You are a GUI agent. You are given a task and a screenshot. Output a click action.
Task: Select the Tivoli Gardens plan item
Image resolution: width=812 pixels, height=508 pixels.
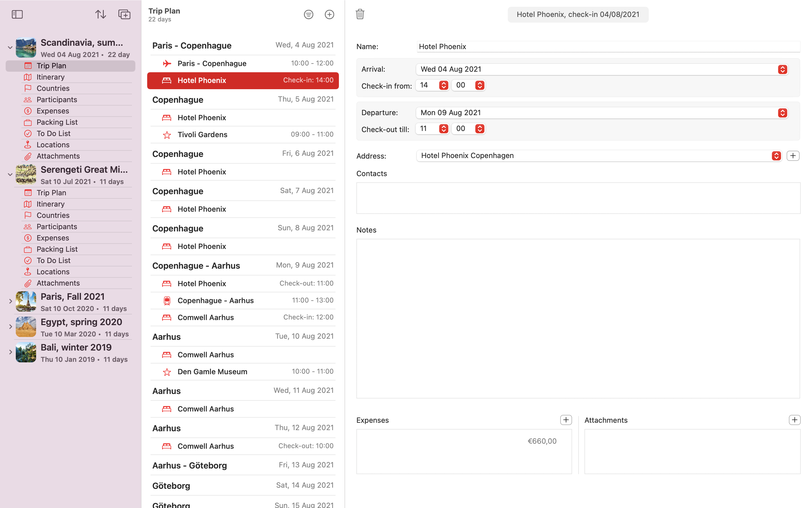pyautogui.click(x=243, y=135)
